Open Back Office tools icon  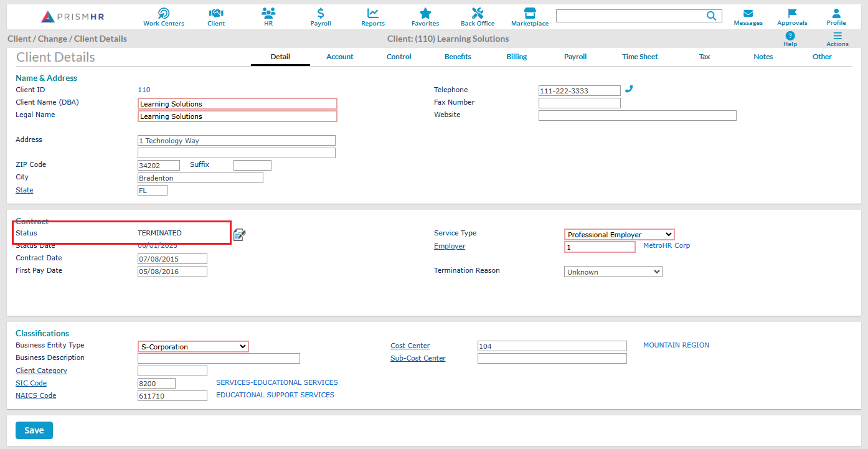(478, 13)
